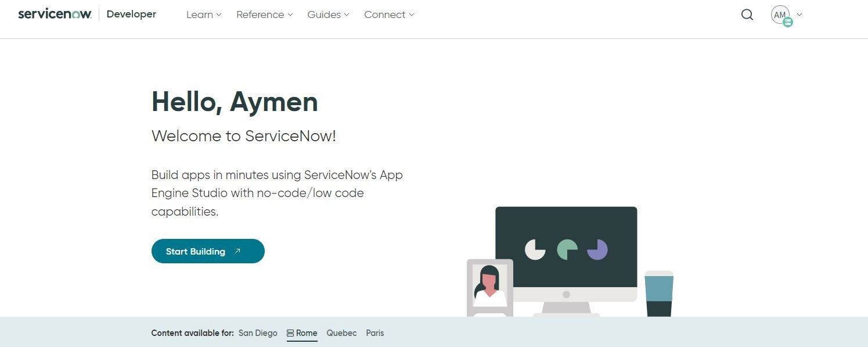This screenshot has width=868, height=347.
Task: Click the arrow icon in Start Building
Action: (237, 251)
